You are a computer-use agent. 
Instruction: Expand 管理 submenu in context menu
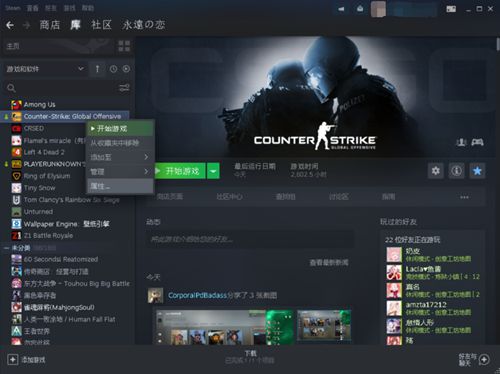point(120,172)
